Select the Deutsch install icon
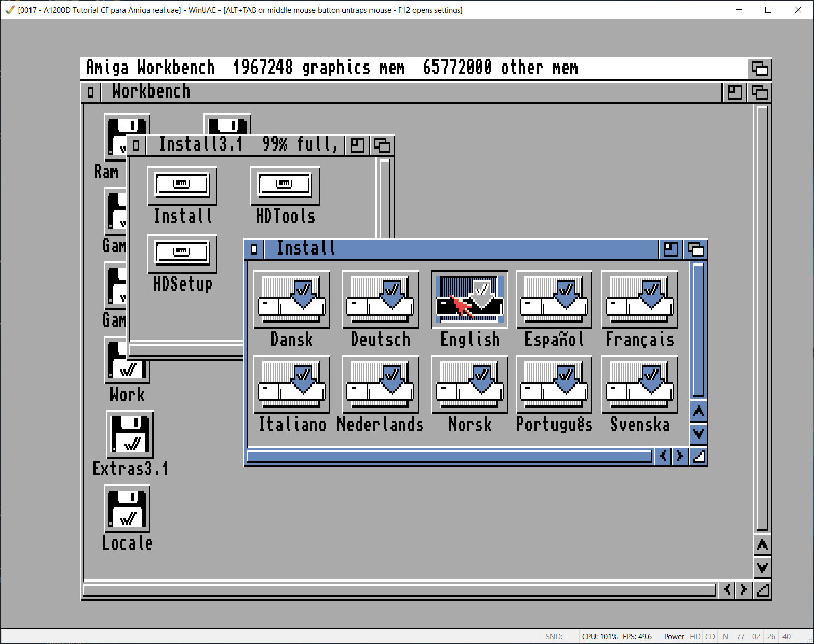This screenshot has width=814, height=644. (380, 300)
